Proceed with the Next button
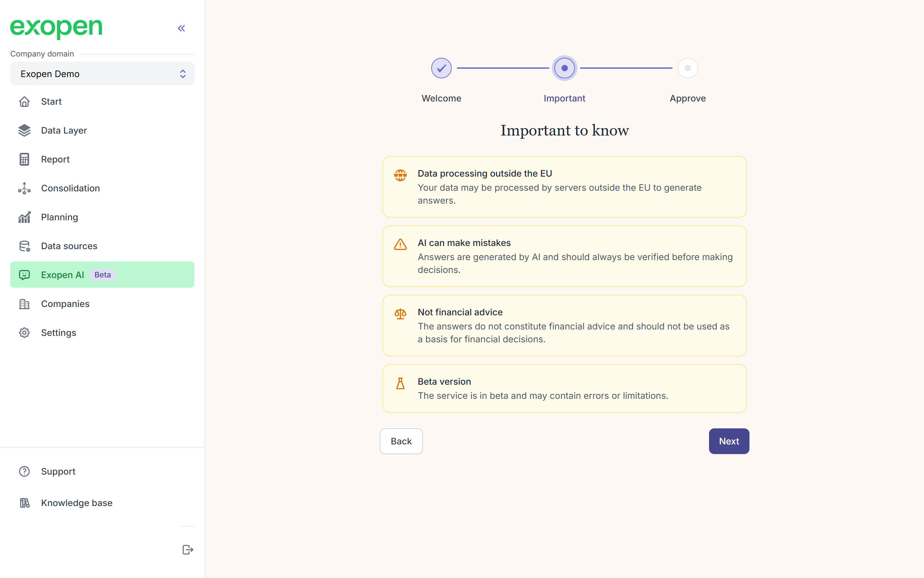Image resolution: width=924 pixels, height=578 pixels. tap(729, 441)
